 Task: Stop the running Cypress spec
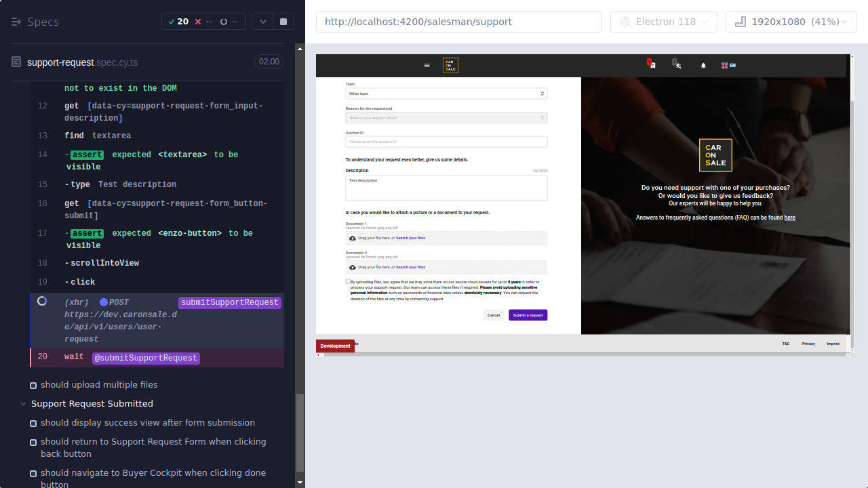tap(283, 21)
